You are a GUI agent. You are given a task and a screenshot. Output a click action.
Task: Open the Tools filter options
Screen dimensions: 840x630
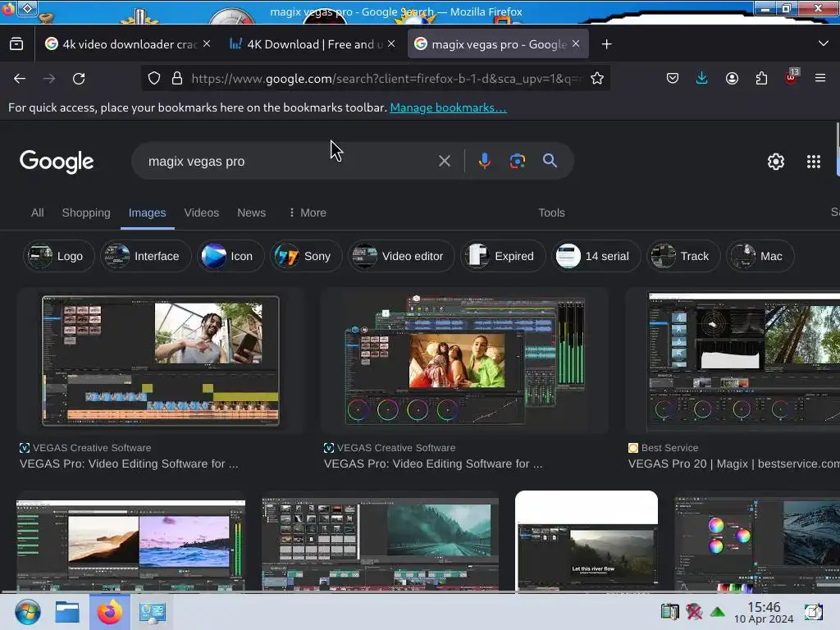551,212
